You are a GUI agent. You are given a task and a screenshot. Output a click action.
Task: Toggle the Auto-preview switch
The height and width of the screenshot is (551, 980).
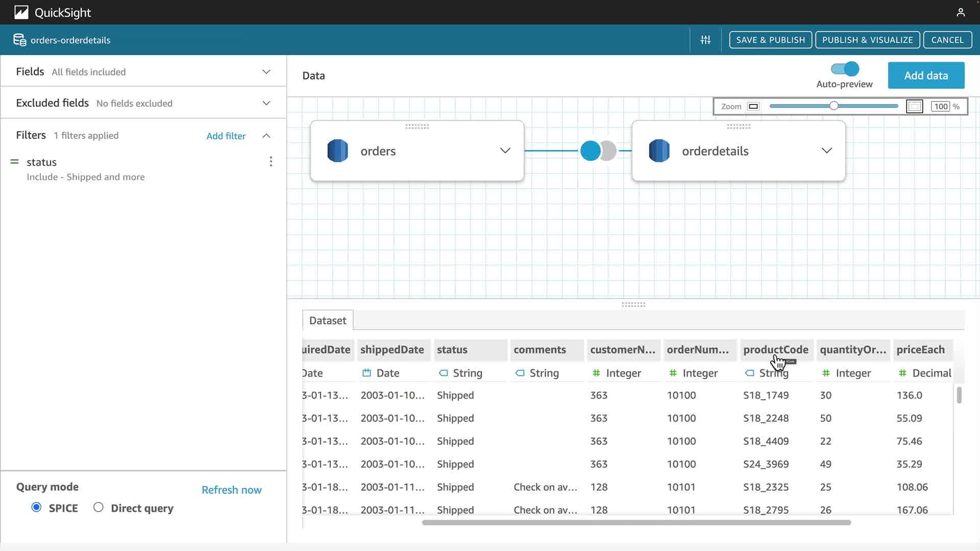[845, 69]
